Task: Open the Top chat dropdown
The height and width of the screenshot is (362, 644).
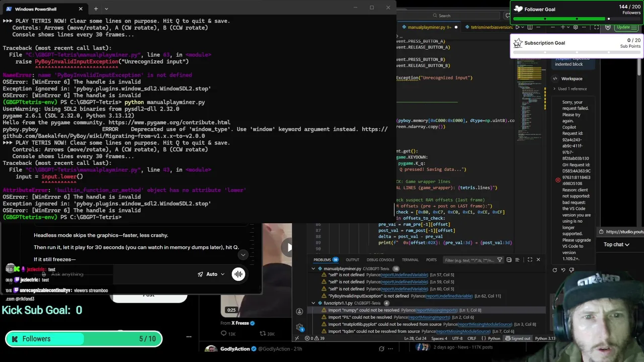Action: pos(616,244)
